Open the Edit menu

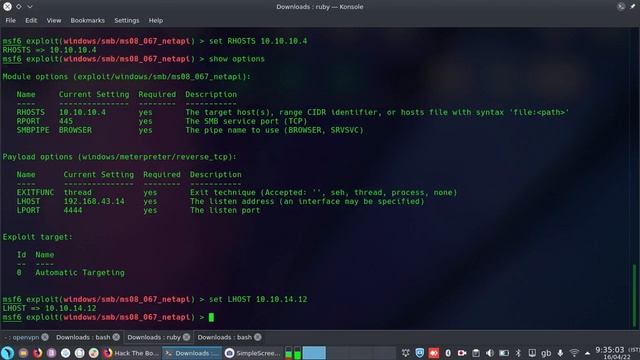coord(31,20)
